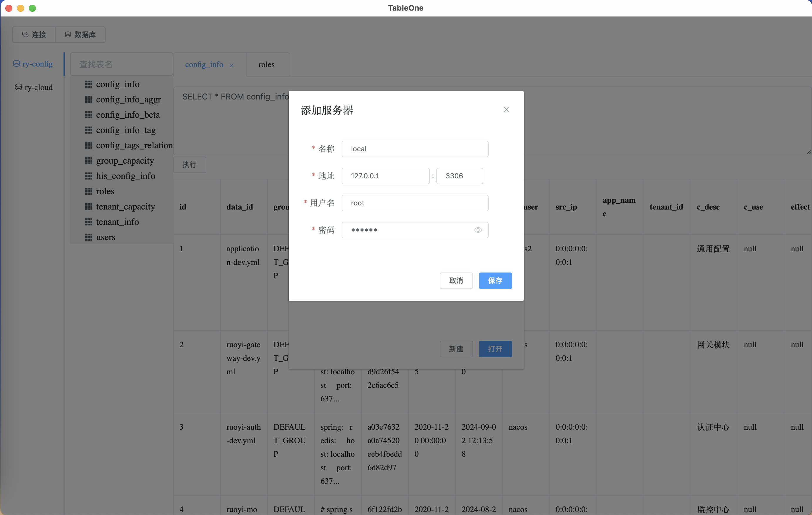Click the port field showing 3306
Image resolution: width=812 pixels, height=515 pixels.
coord(459,176)
